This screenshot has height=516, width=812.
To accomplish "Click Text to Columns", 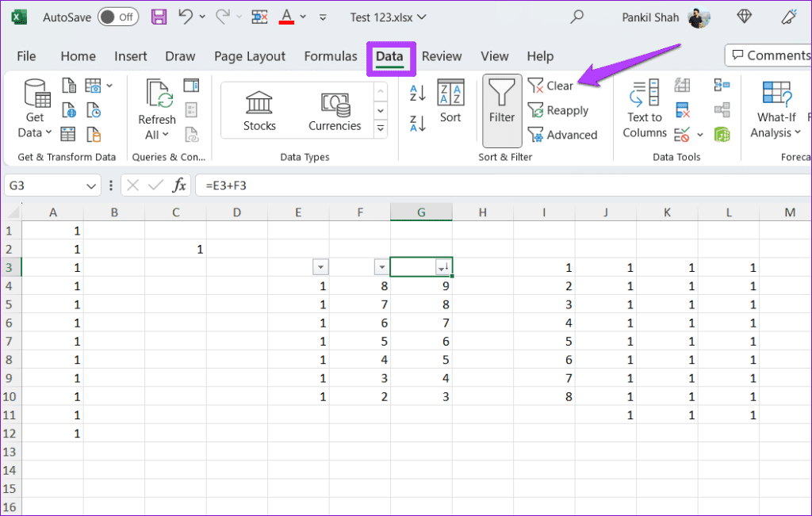I will [x=645, y=109].
